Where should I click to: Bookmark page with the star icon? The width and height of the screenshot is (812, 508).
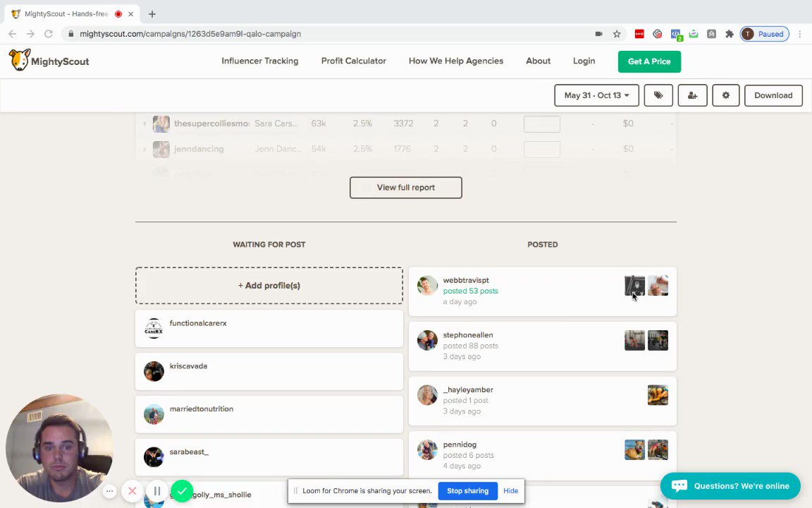(x=616, y=34)
